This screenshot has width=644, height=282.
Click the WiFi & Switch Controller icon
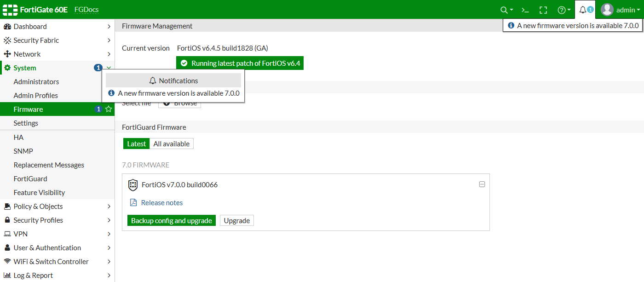pos(7,261)
